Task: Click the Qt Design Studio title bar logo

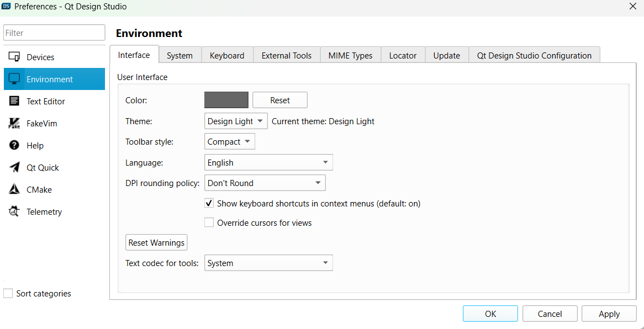Action: [7, 6]
